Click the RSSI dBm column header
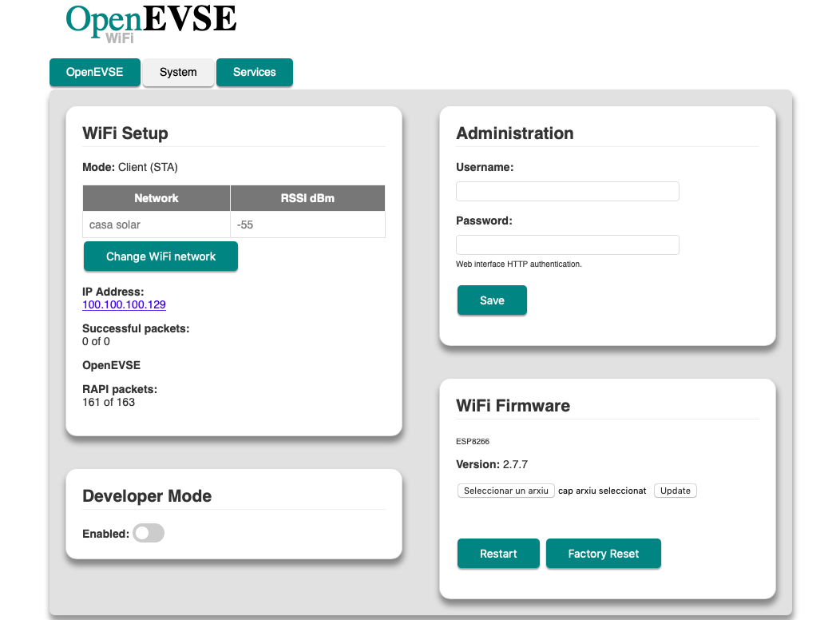The width and height of the screenshot is (840, 620). pyautogui.click(x=307, y=198)
